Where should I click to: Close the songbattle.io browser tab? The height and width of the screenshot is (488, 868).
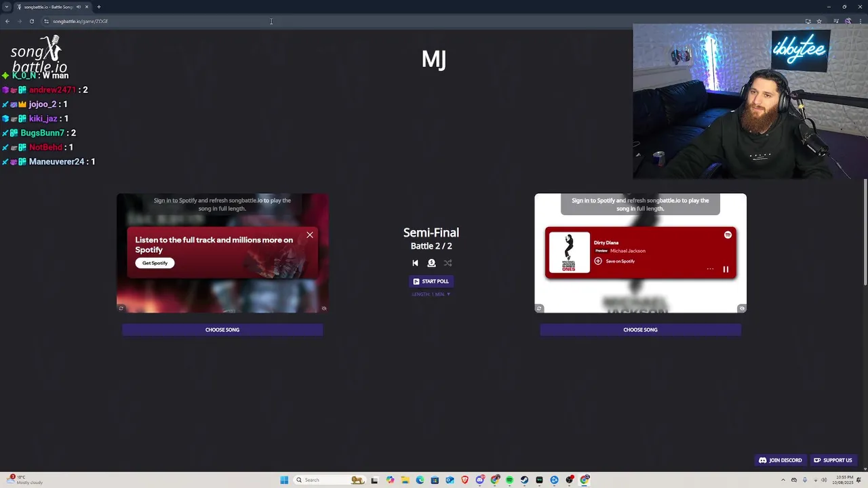point(87,7)
